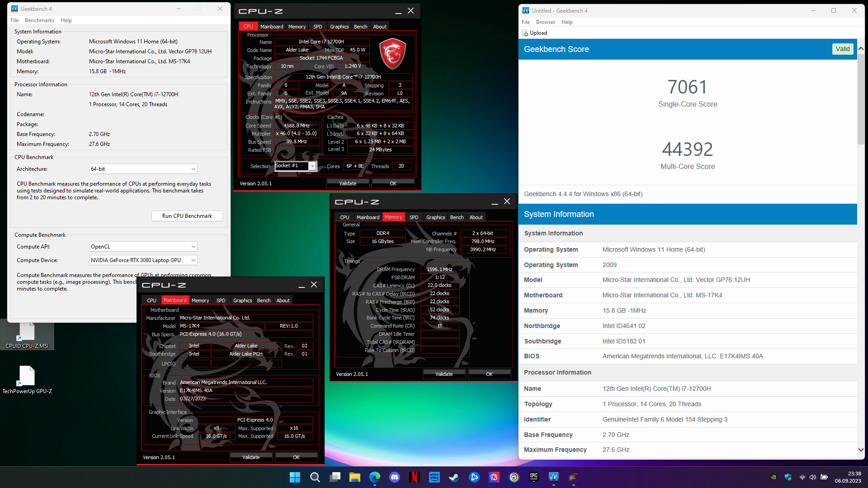Open File menu in Untitled Geekbench window
This screenshot has width=868, height=488.
(526, 22)
